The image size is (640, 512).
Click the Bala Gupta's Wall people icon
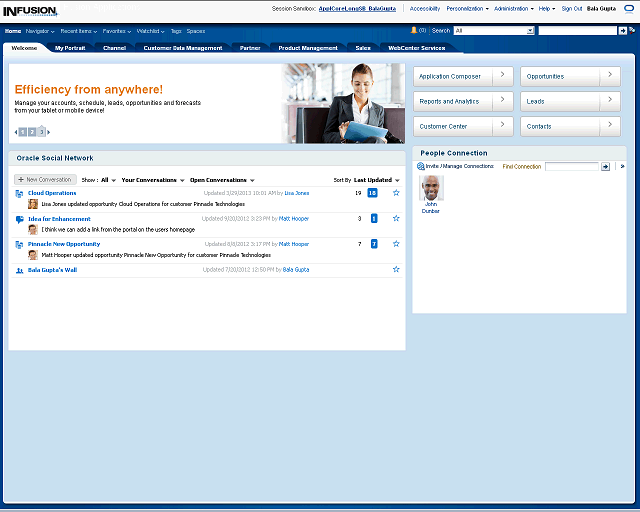20,270
